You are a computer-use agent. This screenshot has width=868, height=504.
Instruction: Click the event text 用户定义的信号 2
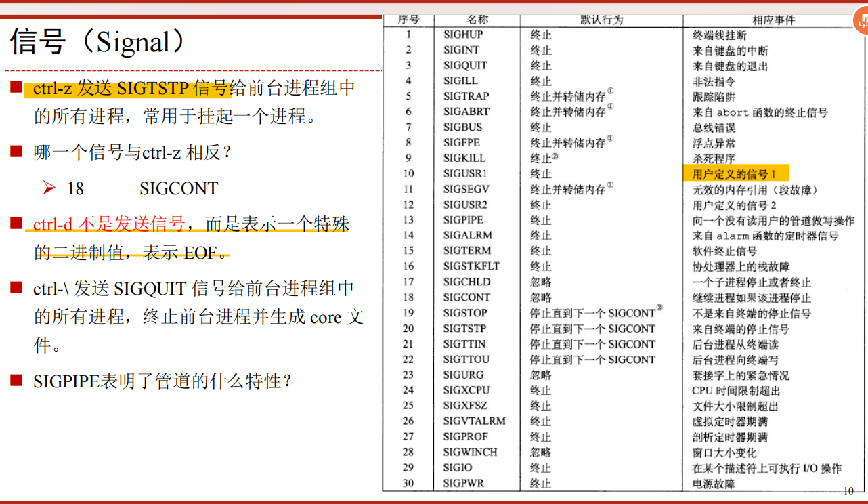734,205
